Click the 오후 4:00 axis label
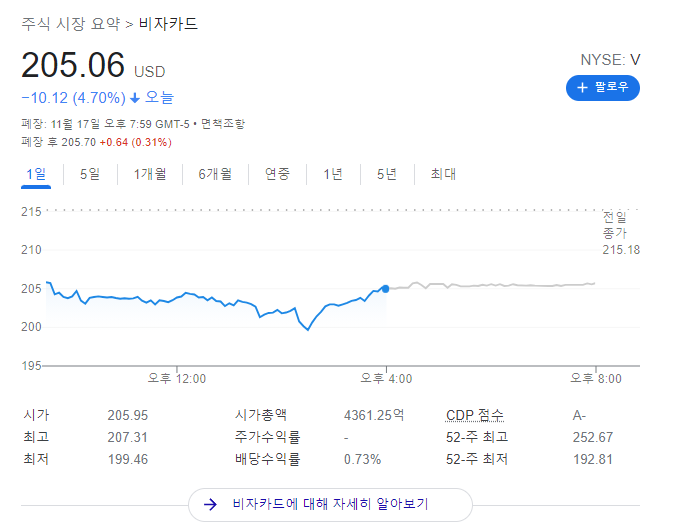The width and height of the screenshot is (677, 530). point(386,379)
